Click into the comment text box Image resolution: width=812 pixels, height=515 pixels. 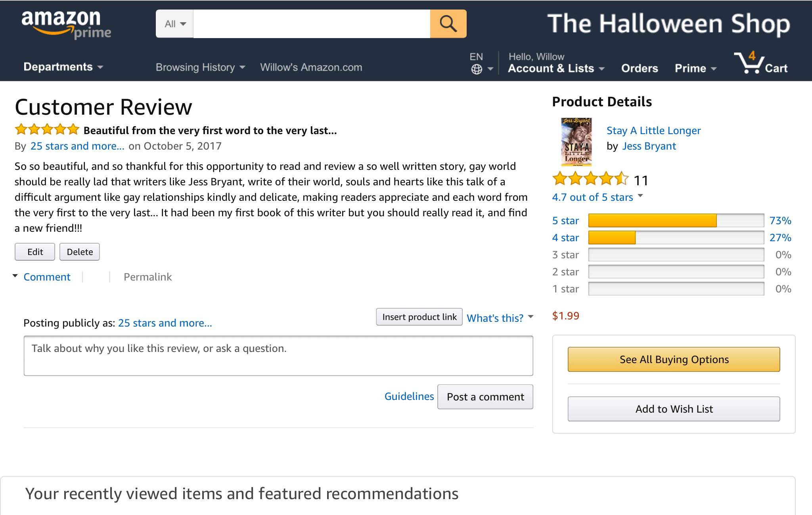click(x=278, y=356)
